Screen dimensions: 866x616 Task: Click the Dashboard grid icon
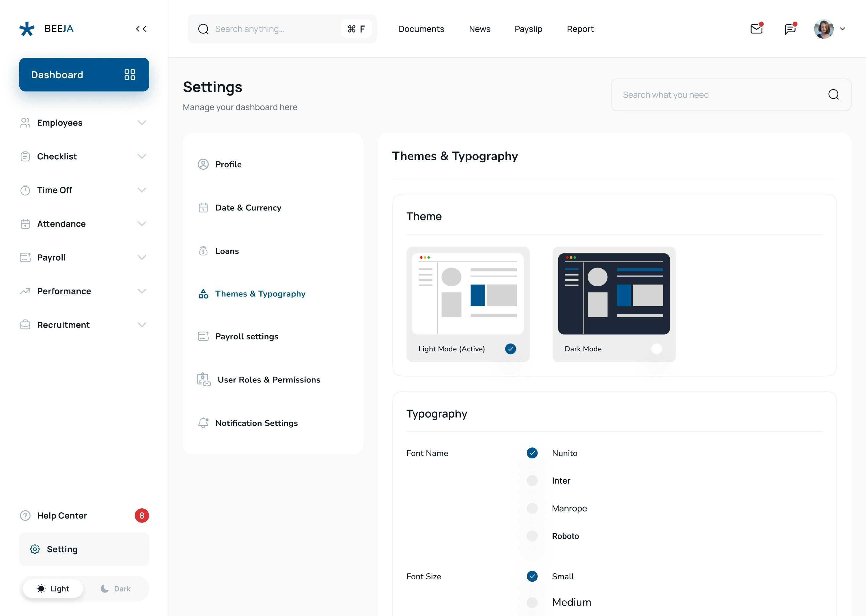130,75
